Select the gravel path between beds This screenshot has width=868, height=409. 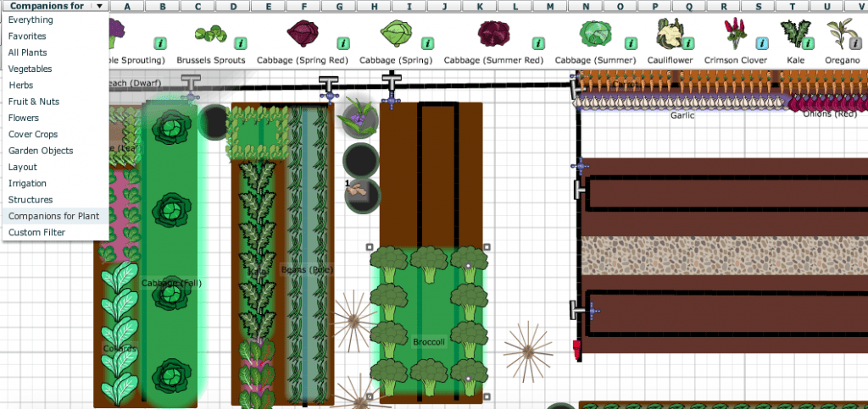coord(722,255)
